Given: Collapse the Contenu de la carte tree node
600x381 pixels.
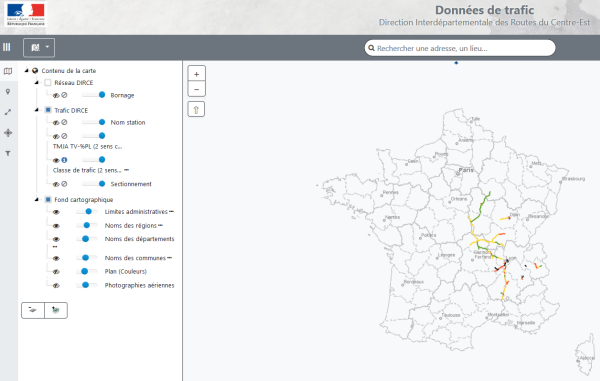Looking at the screenshot, I should click(26, 70).
